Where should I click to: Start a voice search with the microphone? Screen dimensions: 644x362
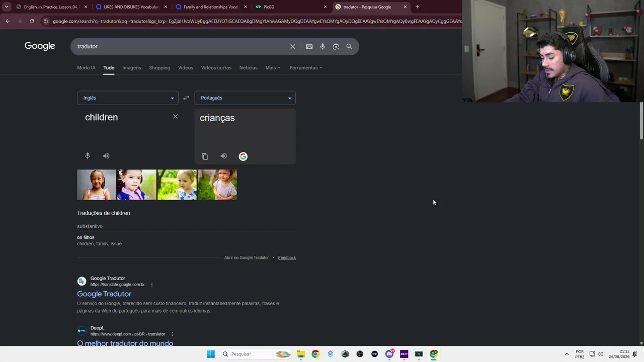click(323, 46)
